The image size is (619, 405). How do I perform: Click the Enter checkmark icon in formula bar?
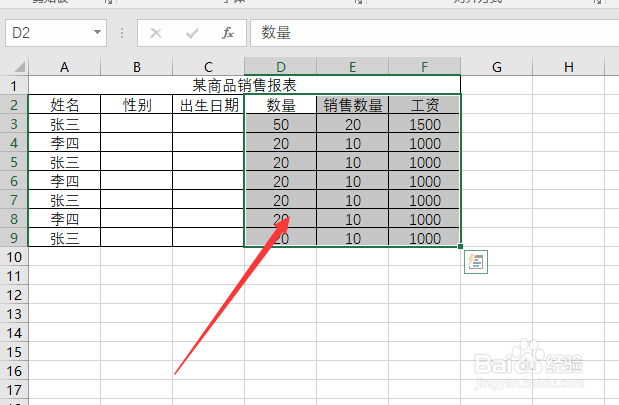[192, 33]
